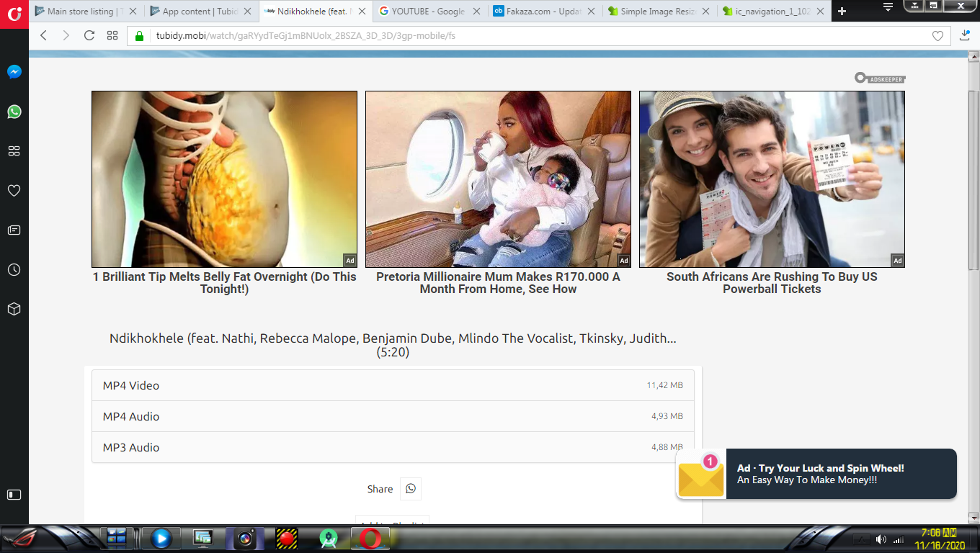Open the red record app on taskbar
980x553 pixels.
click(287, 539)
